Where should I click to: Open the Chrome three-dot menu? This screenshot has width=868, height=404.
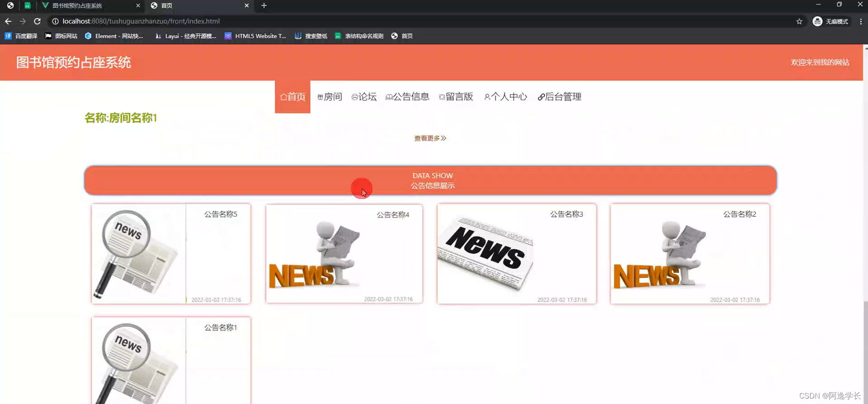[861, 21]
